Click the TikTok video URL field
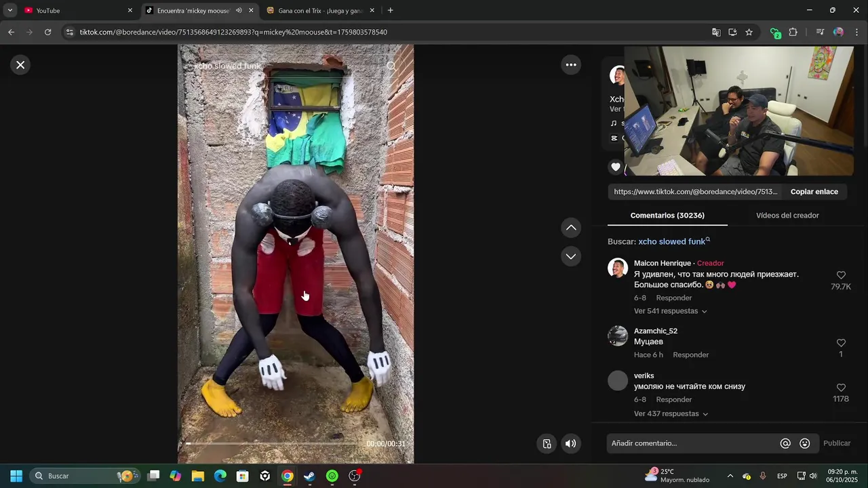Screen dimensions: 868x488 click(x=696, y=192)
